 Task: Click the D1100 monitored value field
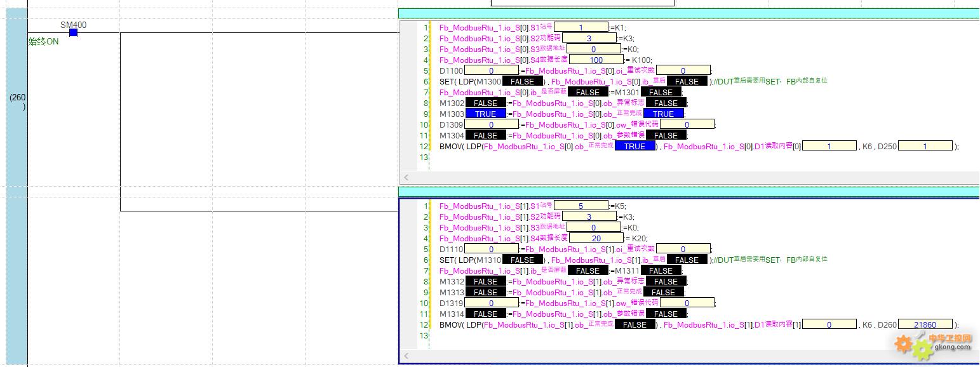click(491, 71)
